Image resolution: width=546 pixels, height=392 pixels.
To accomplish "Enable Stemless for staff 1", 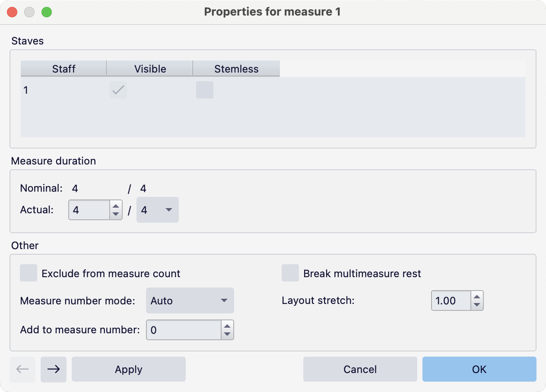I will pyautogui.click(x=205, y=90).
